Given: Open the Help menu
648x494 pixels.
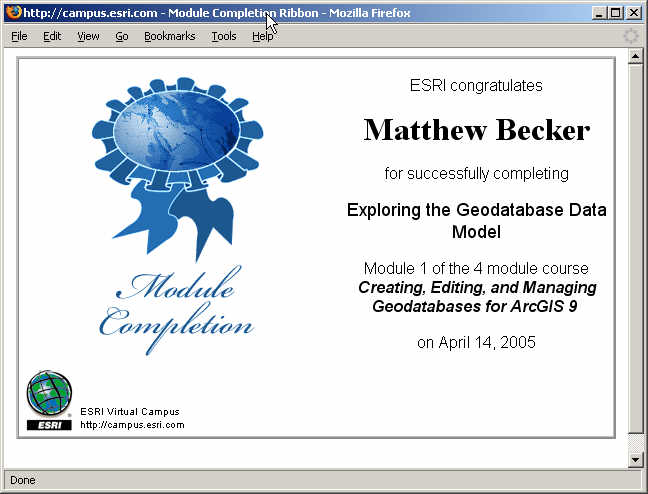Looking at the screenshot, I should coord(262,36).
